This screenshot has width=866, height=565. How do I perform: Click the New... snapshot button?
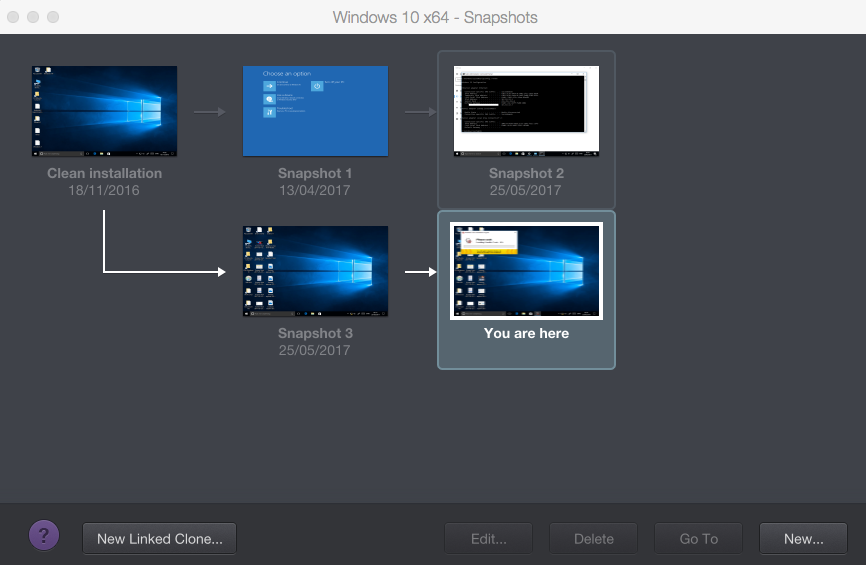[x=803, y=538]
